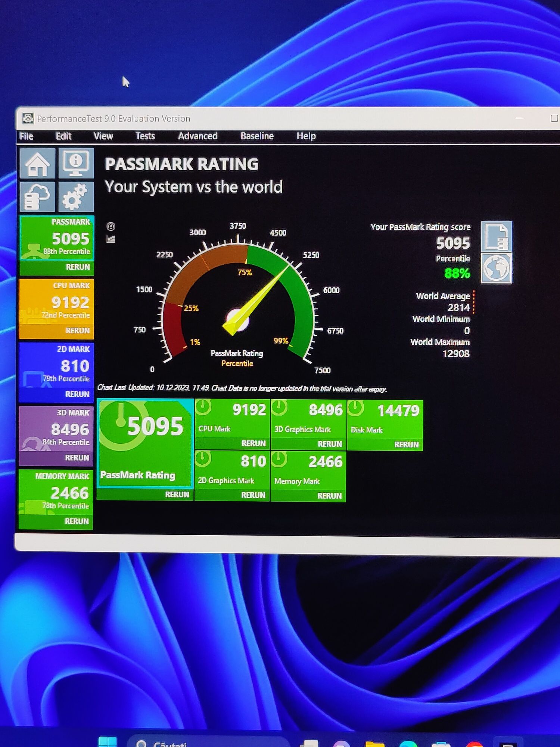
Task: Click RERUN under 2D Graphics Mark tile
Action: pos(253,495)
